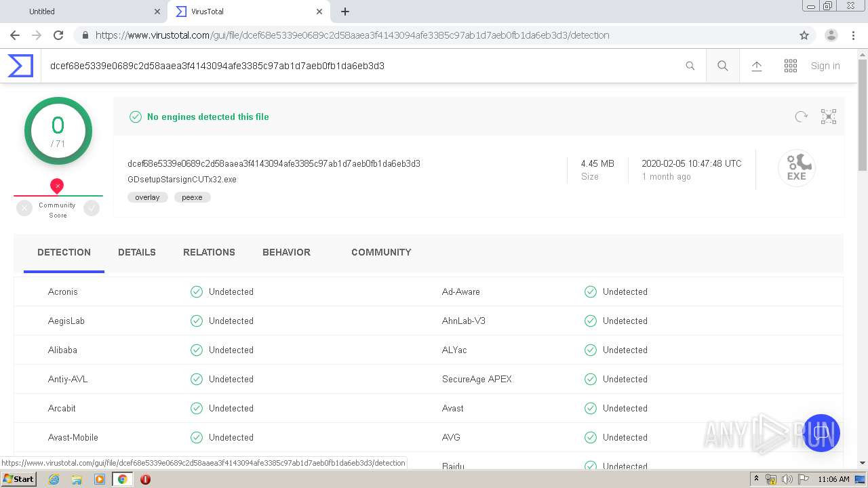Click the overlay tag

coord(147,197)
